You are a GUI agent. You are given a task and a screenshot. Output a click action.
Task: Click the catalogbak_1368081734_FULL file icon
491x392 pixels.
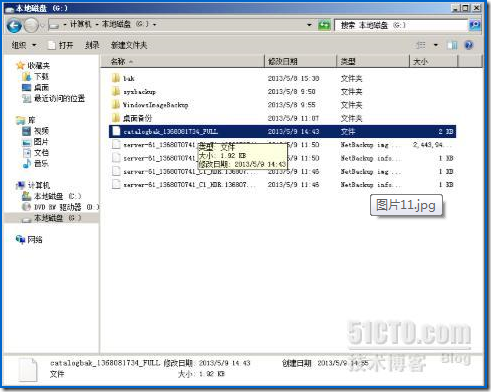coord(116,131)
